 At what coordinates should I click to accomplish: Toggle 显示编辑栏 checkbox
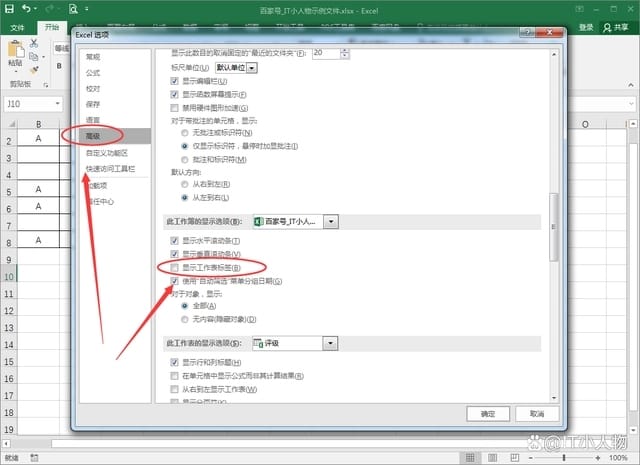point(174,81)
